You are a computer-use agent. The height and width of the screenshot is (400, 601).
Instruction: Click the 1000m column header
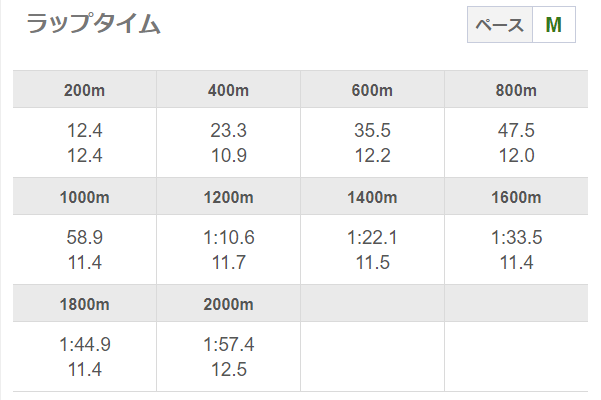point(84,197)
